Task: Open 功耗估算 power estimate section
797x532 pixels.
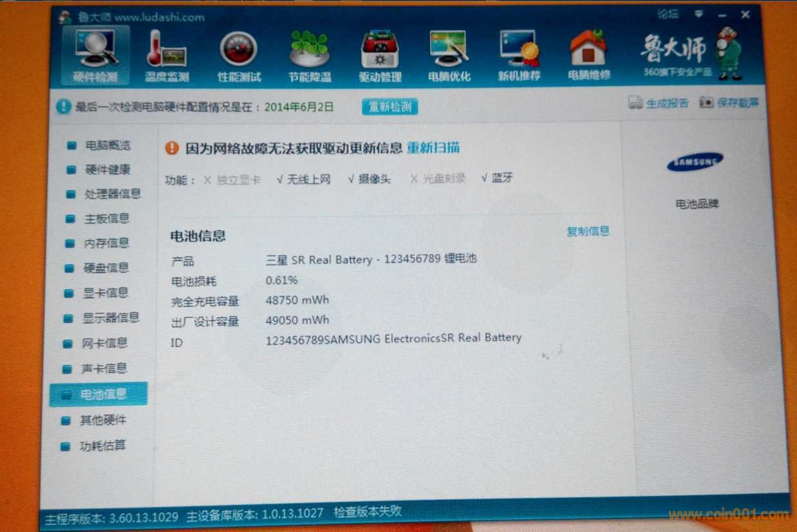Action: (x=102, y=446)
